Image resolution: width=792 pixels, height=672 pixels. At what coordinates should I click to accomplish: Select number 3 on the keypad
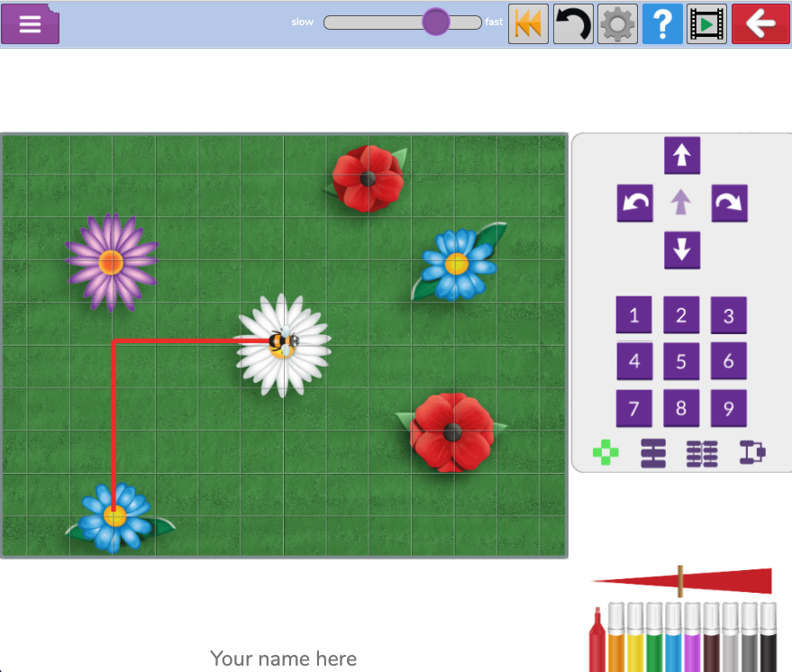click(728, 315)
